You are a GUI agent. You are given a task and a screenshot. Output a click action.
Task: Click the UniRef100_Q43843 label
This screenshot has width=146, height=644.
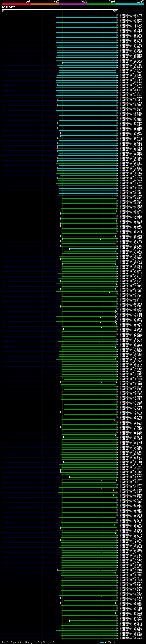click(x=131, y=42)
